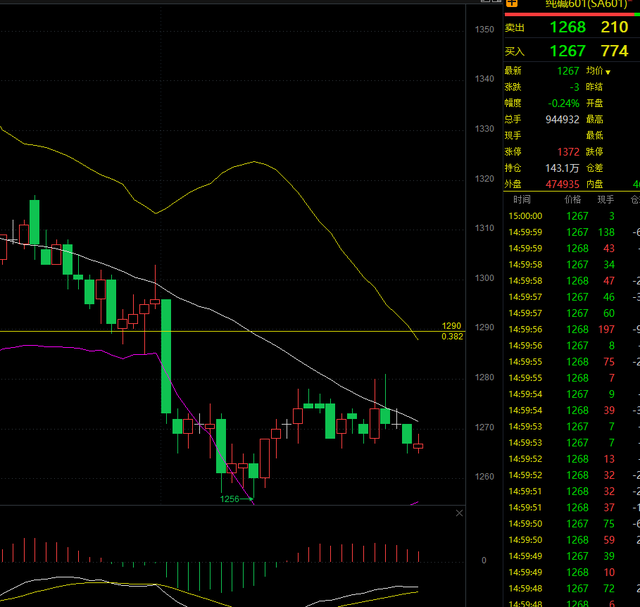Click the 纯碱601(SA601) contract title
The image size is (640, 607).
pos(579,4)
